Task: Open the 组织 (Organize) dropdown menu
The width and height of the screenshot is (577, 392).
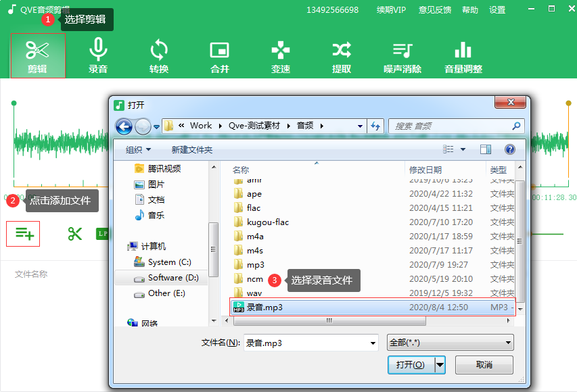Action: tap(138, 149)
